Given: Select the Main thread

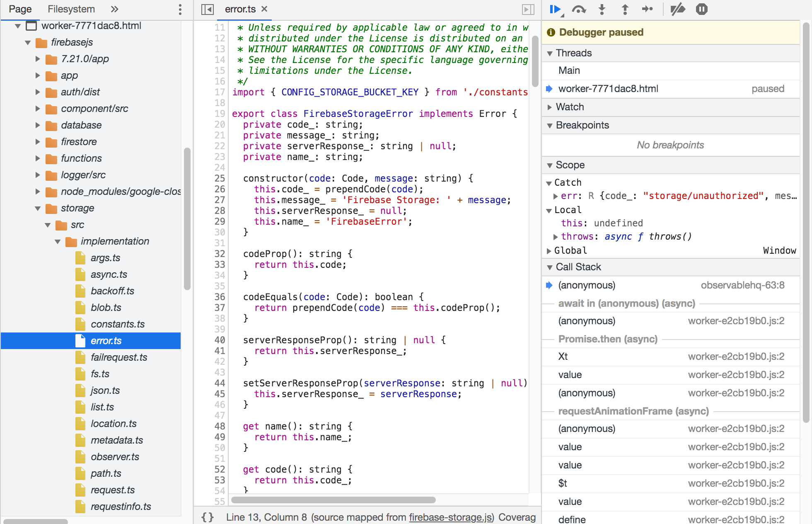Looking at the screenshot, I should (670, 70).
